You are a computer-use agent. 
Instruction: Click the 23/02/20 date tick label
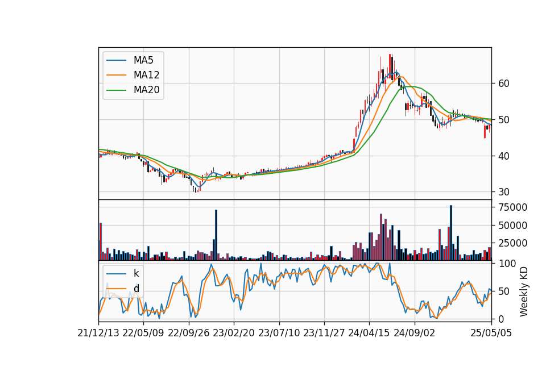[234, 333]
